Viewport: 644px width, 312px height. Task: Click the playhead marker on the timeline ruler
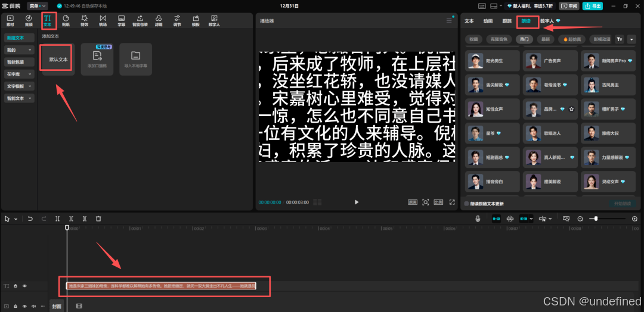[67, 227]
